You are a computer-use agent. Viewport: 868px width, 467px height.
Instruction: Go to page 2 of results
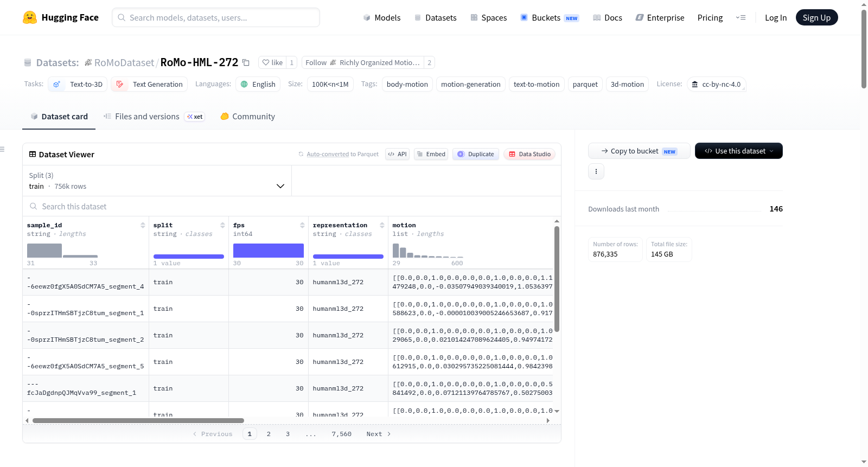[x=269, y=434]
